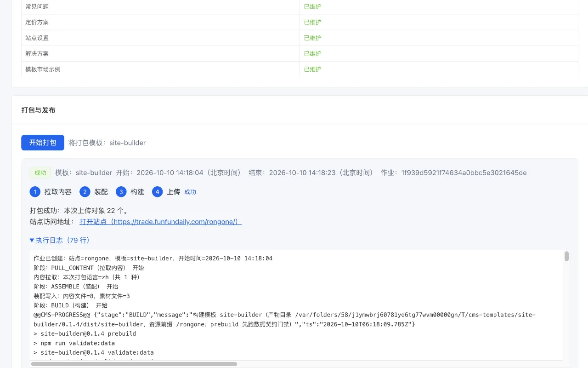
Task: Click the @@CMS-PROGRESS@@ log line
Action: [x=285, y=320]
